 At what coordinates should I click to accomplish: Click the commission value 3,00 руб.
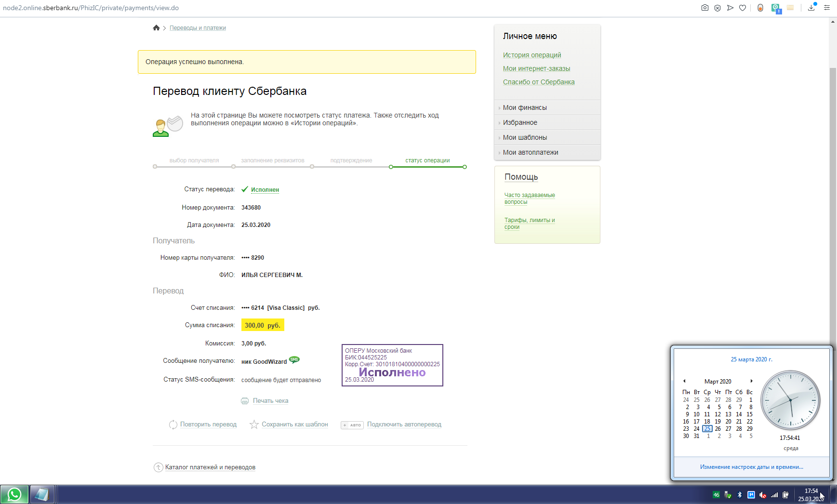pos(253,344)
